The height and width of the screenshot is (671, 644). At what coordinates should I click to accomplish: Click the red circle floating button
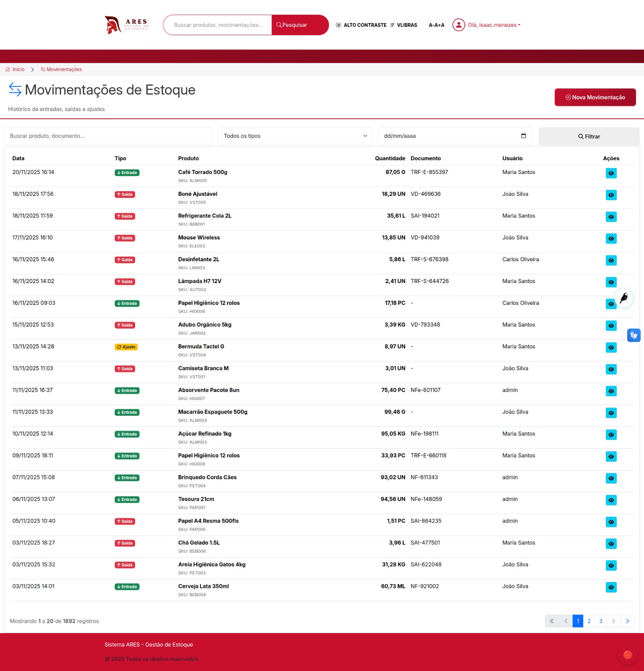point(627,655)
